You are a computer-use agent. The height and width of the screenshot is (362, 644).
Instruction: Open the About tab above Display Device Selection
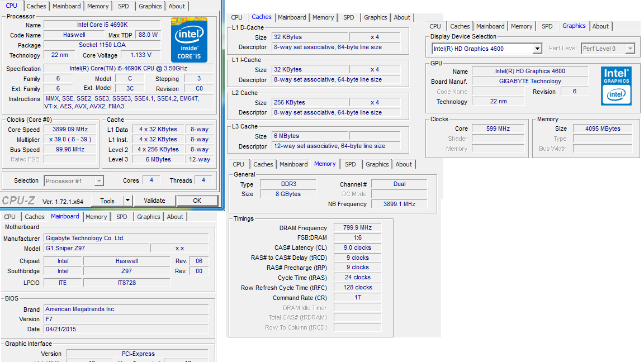coord(600,26)
